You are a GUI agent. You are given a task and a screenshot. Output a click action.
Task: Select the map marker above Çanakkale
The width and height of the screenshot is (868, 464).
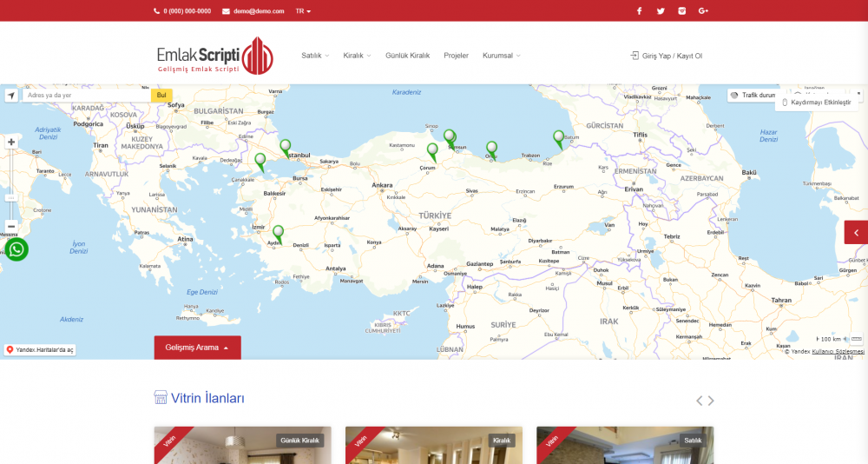(x=260, y=162)
